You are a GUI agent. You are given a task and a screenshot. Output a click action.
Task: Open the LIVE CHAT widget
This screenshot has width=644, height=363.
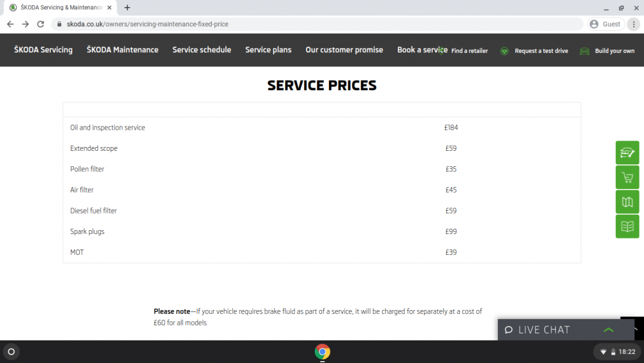pyautogui.click(x=566, y=329)
